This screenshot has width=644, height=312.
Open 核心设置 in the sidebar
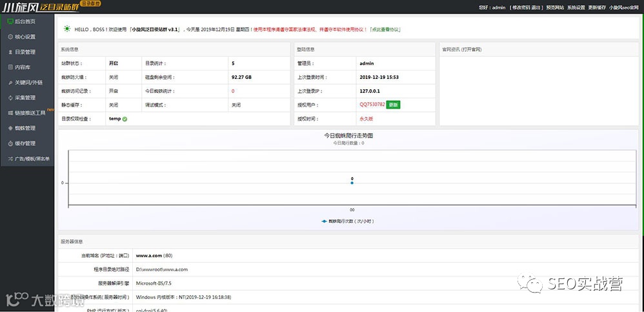click(26, 37)
